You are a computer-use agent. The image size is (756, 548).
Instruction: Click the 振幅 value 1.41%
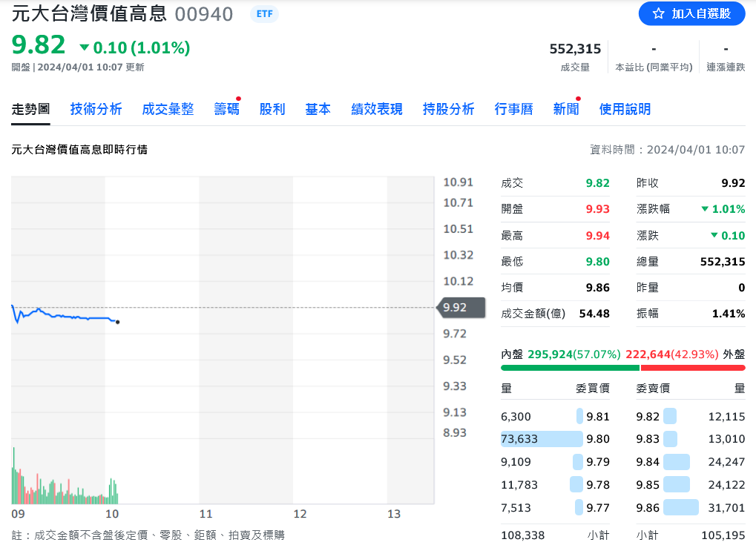[729, 314]
